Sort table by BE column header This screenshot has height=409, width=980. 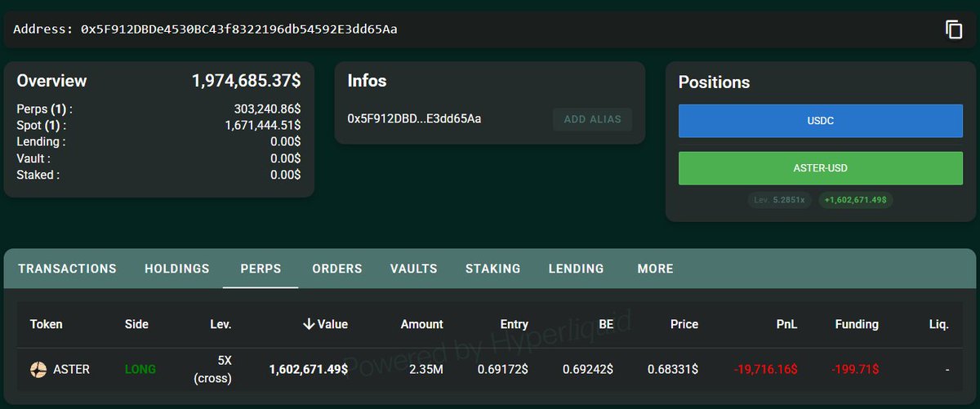[x=606, y=324]
